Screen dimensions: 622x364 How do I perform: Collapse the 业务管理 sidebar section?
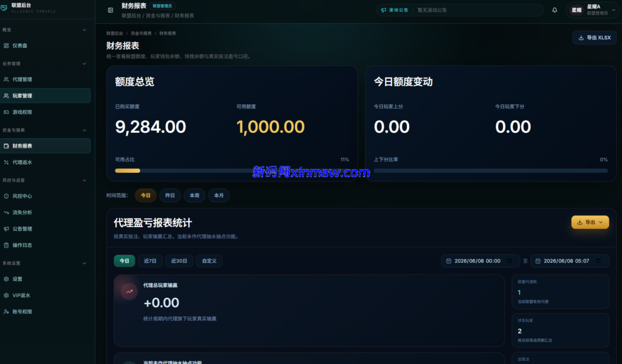pos(84,63)
